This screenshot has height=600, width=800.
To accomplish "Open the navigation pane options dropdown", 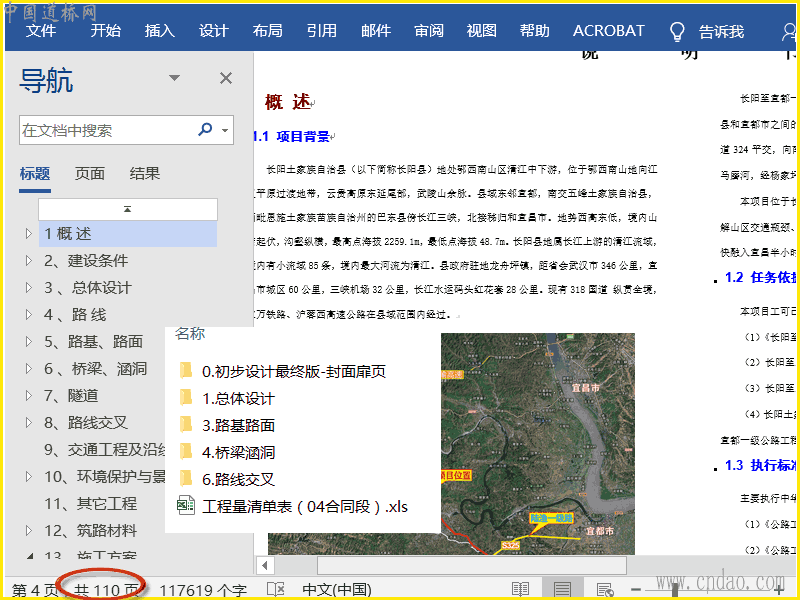I will point(174,79).
